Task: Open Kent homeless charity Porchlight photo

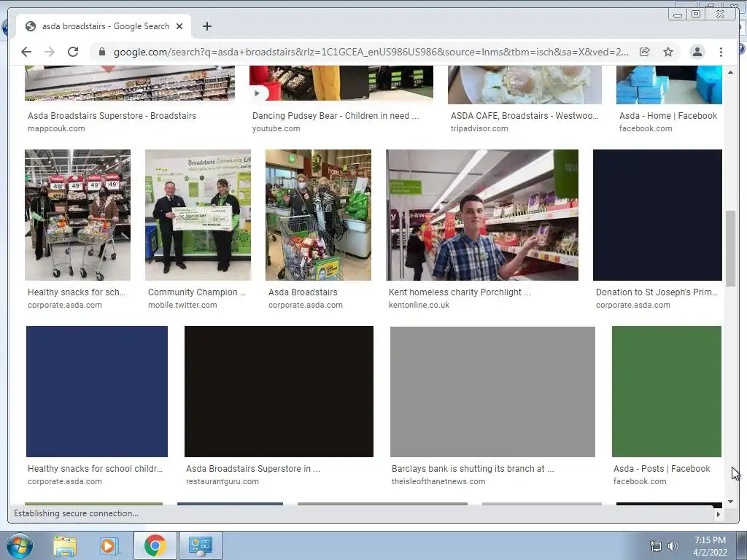Action: pyautogui.click(x=482, y=215)
